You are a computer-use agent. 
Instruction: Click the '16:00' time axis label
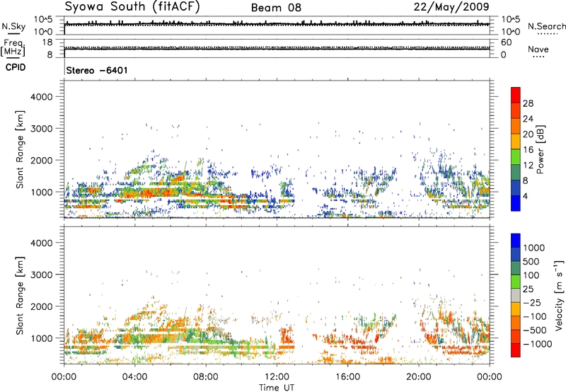tap(347, 377)
